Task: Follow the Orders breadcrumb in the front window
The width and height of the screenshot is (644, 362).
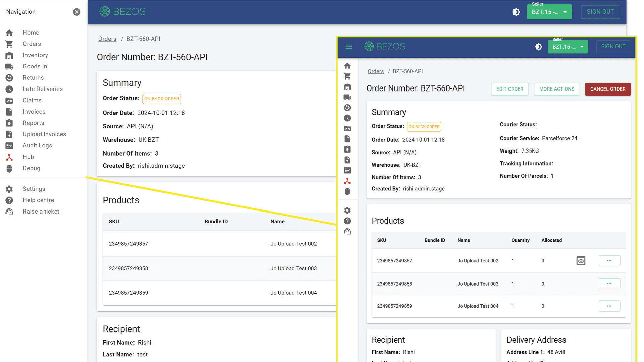Action: [376, 71]
